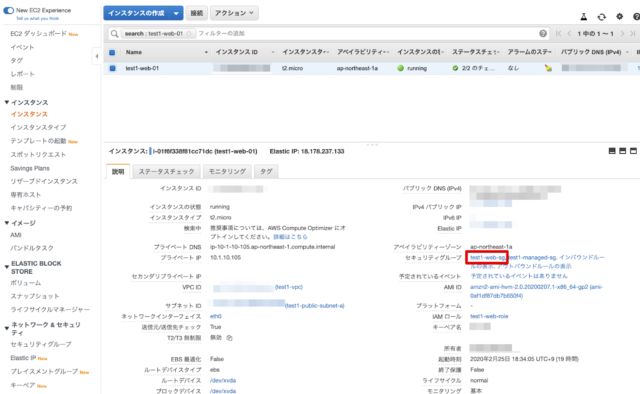
Task: Open ライフサイクルマネージャー in the sidebar
Action: [50, 309]
